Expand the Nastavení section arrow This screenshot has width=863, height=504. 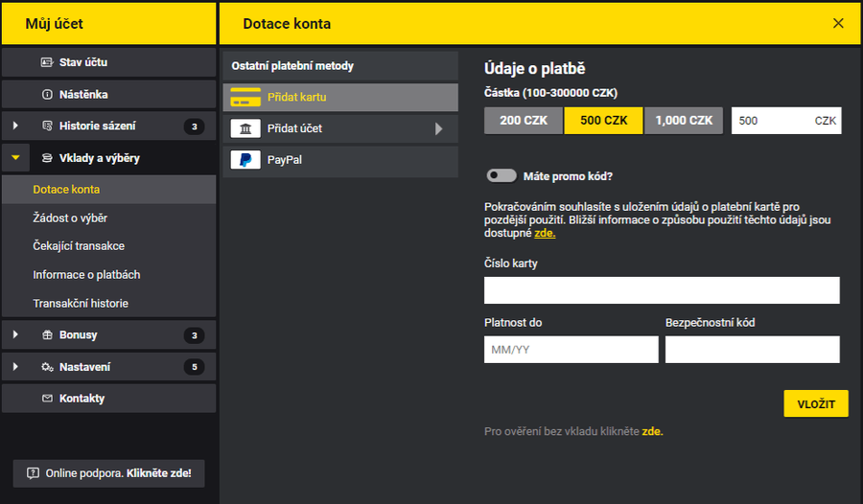coord(15,367)
